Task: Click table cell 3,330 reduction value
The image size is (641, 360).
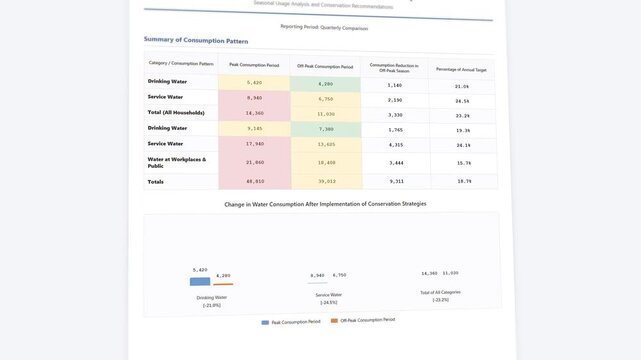Action: pyautogui.click(x=395, y=115)
